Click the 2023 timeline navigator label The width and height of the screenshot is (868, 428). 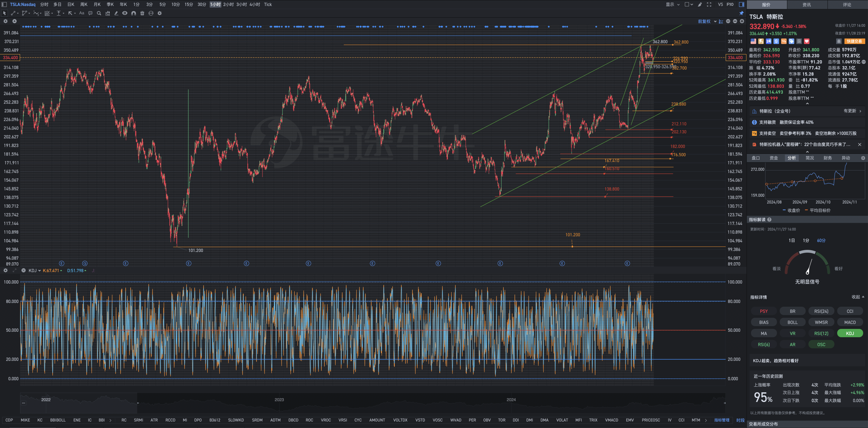[x=279, y=400]
